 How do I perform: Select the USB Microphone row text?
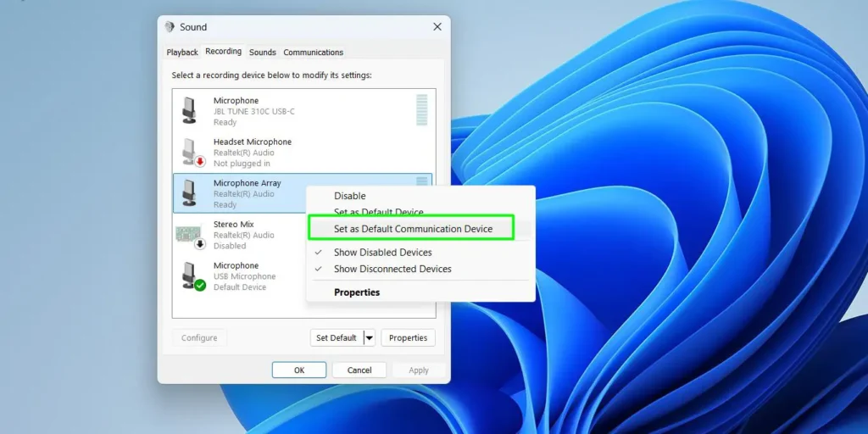[x=245, y=276]
